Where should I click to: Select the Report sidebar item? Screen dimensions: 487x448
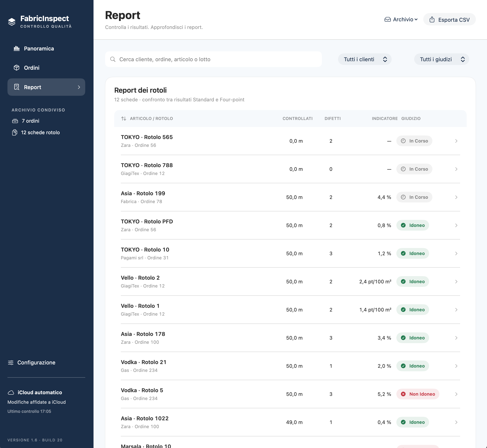(46, 87)
